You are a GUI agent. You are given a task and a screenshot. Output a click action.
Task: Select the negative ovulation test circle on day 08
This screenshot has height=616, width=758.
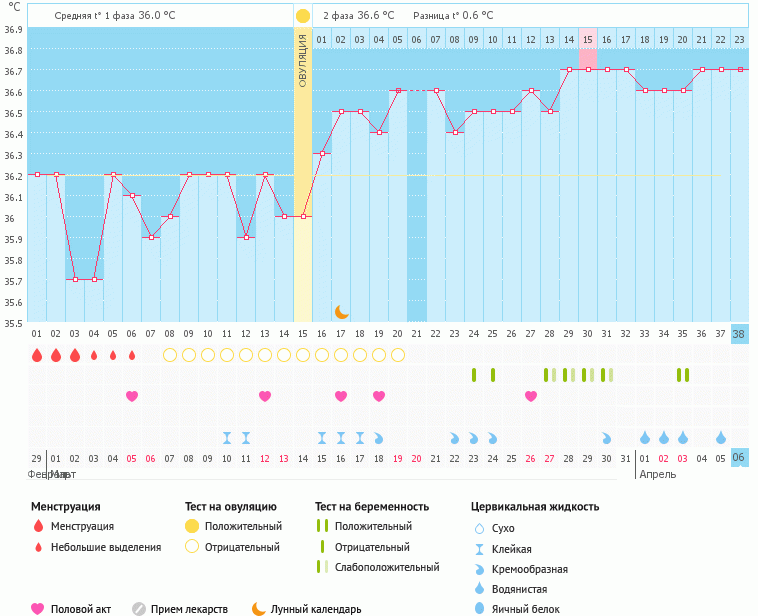[170, 355]
